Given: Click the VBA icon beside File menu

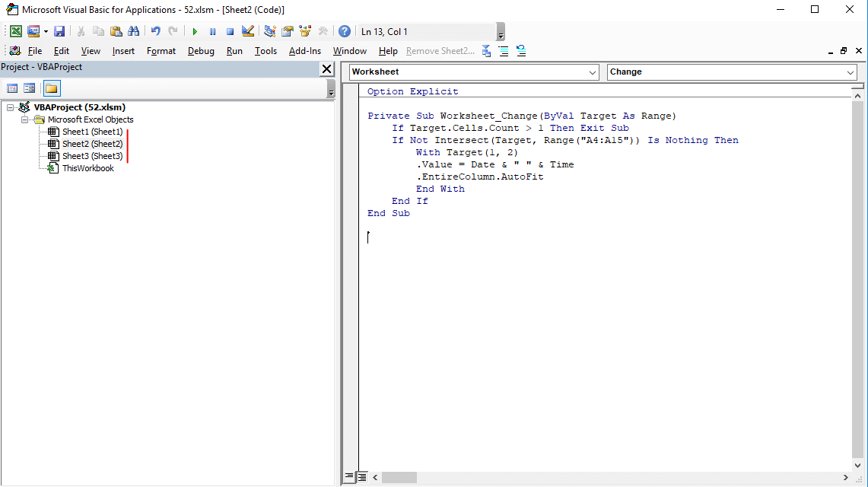Looking at the screenshot, I should 15,51.
